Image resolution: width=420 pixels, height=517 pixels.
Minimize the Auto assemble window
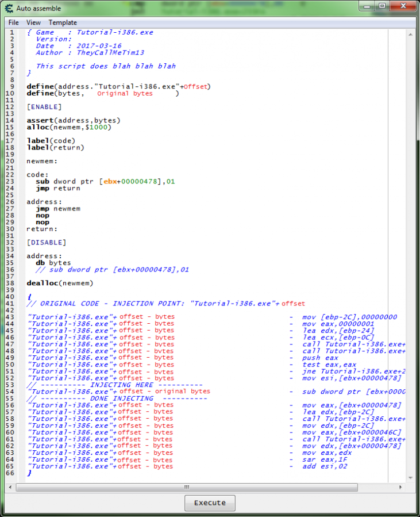point(367,6)
